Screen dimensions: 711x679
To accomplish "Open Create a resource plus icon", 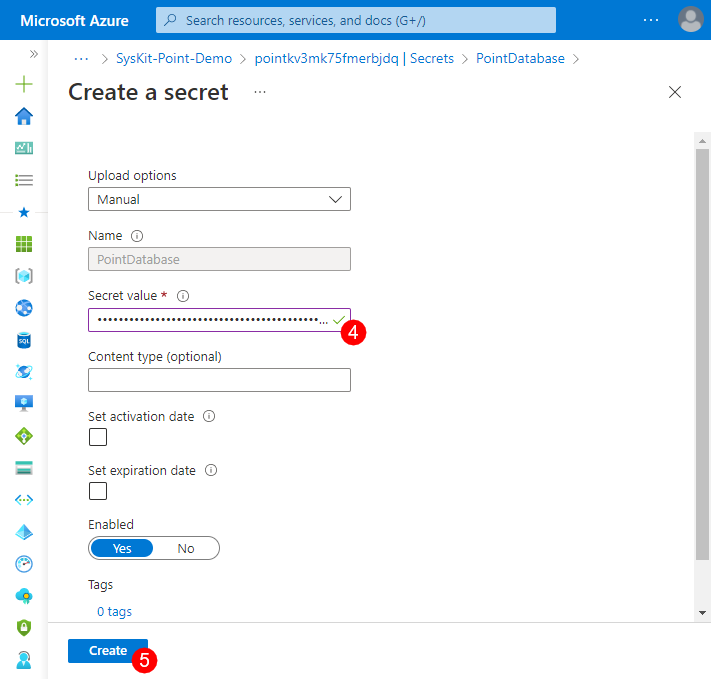I will [24, 84].
